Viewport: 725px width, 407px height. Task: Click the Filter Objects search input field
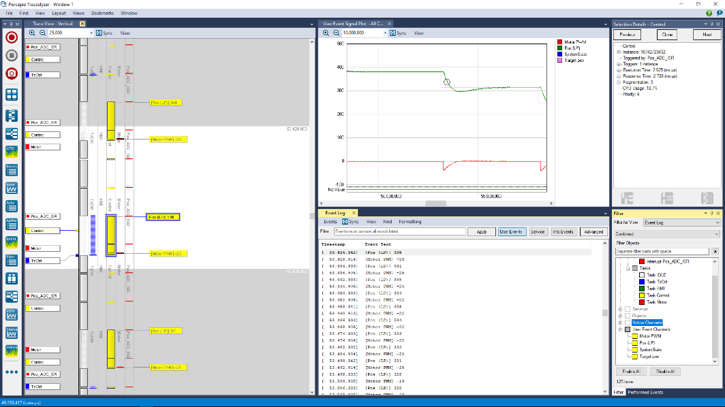click(662, 251)
